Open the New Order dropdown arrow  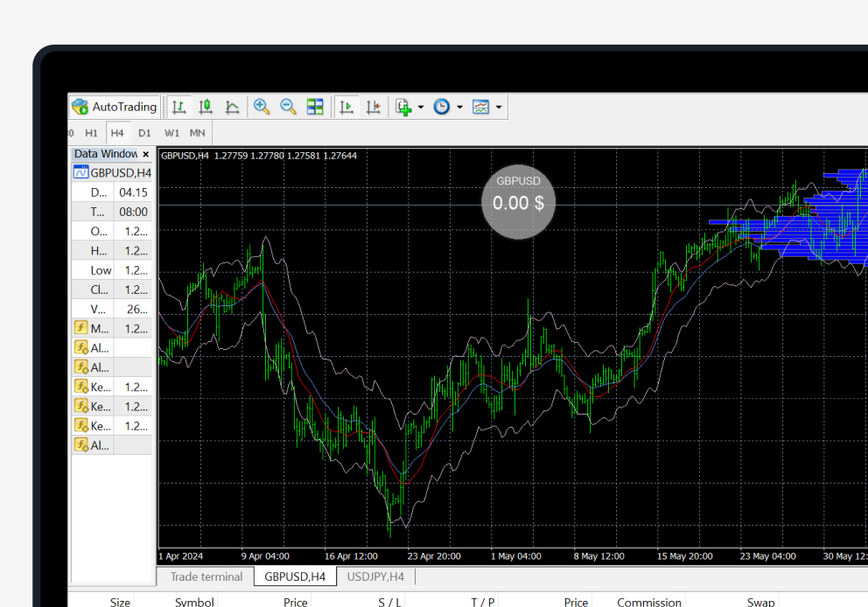(419, 107)
